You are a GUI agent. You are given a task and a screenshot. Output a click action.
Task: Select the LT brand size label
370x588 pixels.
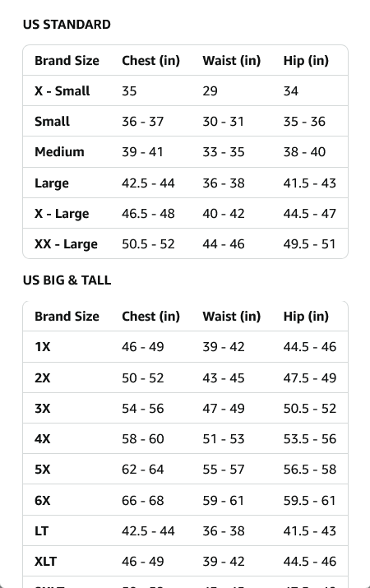tap(41, 530)
